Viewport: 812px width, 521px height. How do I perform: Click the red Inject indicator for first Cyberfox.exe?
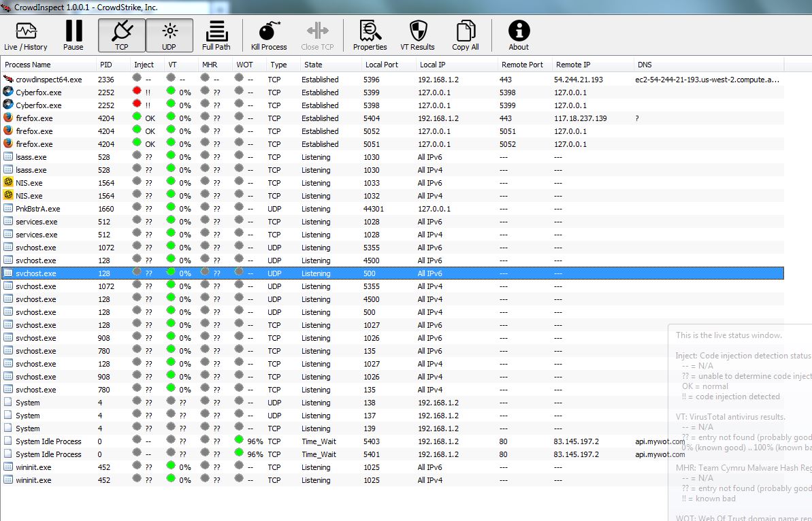pyautogui.click(x=137, y=92)
